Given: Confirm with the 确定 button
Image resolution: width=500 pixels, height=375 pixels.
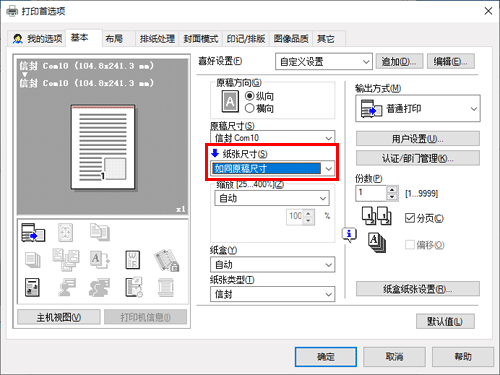Looking at the screenshot, I should pos(326,357).
